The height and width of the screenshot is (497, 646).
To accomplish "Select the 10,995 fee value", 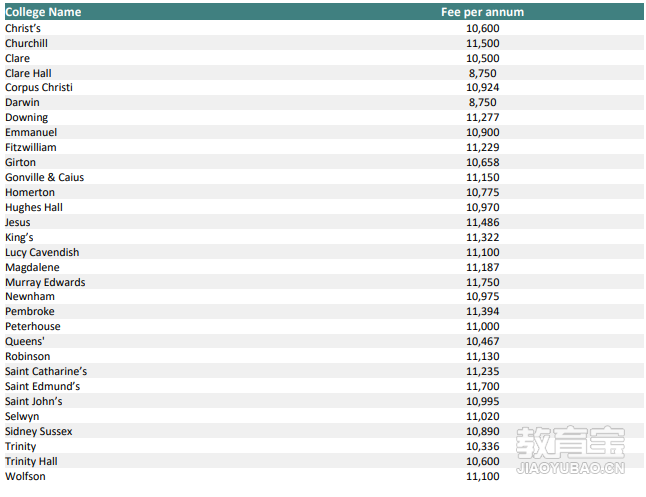I will click(x=482, y=401).
